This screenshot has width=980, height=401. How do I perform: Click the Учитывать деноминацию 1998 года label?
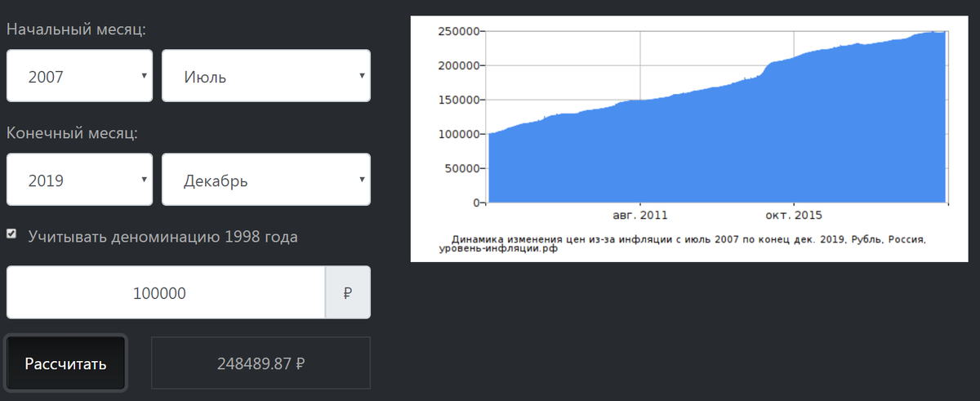point(163,237)
